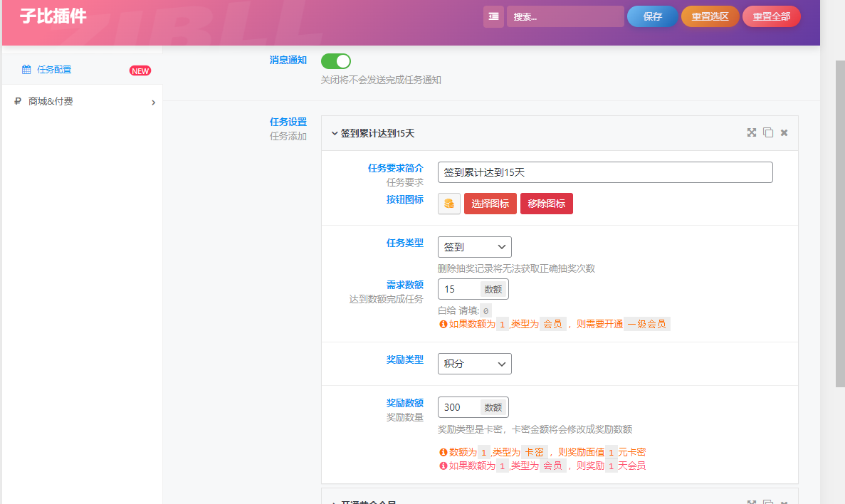The height and width of the screenshot is (504, 845).
Task: Open the 任务配置 sidebar menu item
Action: tap(82, 70)
